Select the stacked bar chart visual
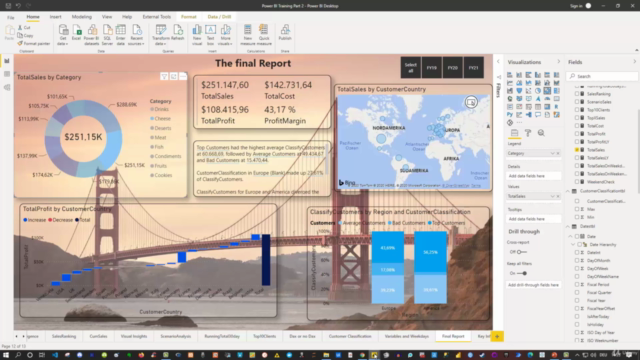Image resolution: width=640 pixels, height=360 pixels. (510, 75)
